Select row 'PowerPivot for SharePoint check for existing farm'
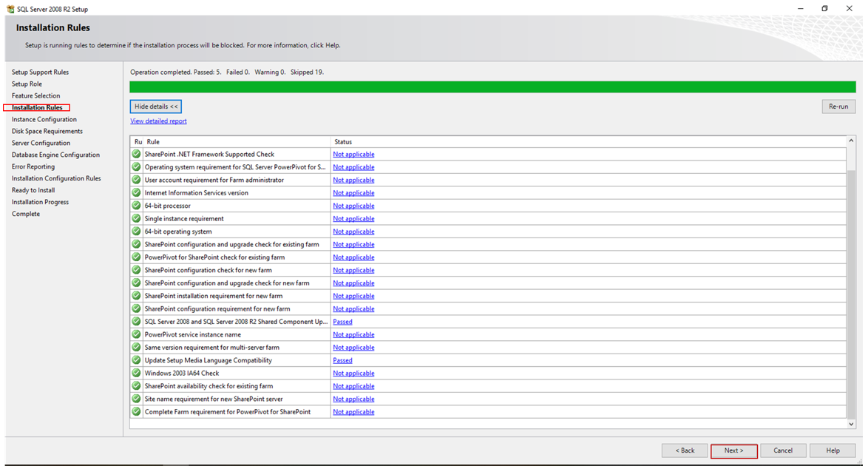 [488, 257]
